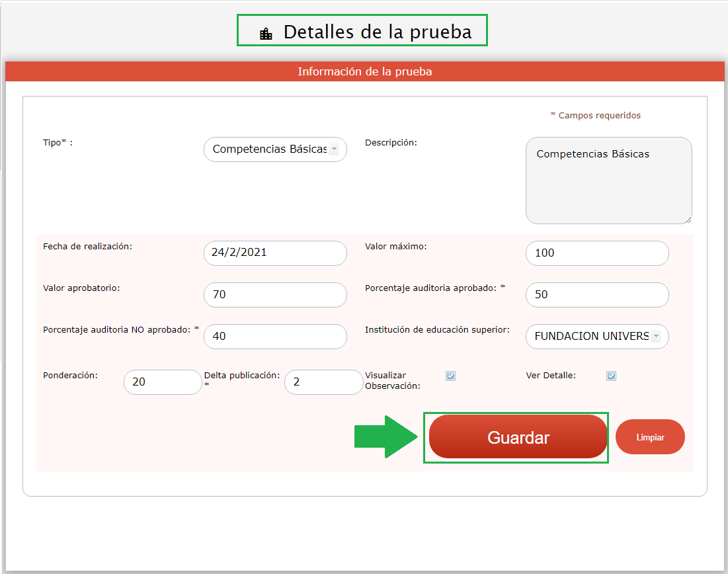The width and height of the screenshot is (728, 574).
Task: Toggle the Ver Detalle checkbox
Action: 612,376
